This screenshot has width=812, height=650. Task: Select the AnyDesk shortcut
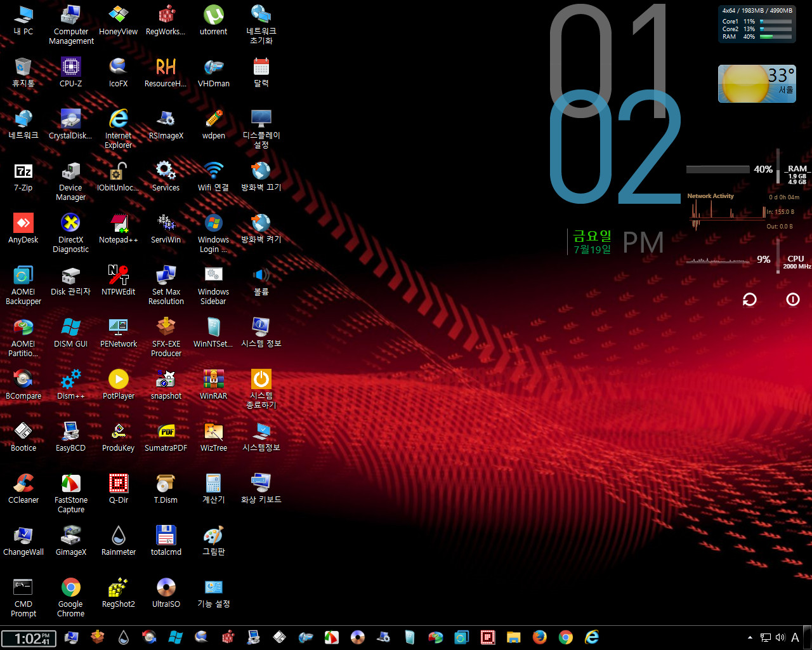(x=23, y=229)
